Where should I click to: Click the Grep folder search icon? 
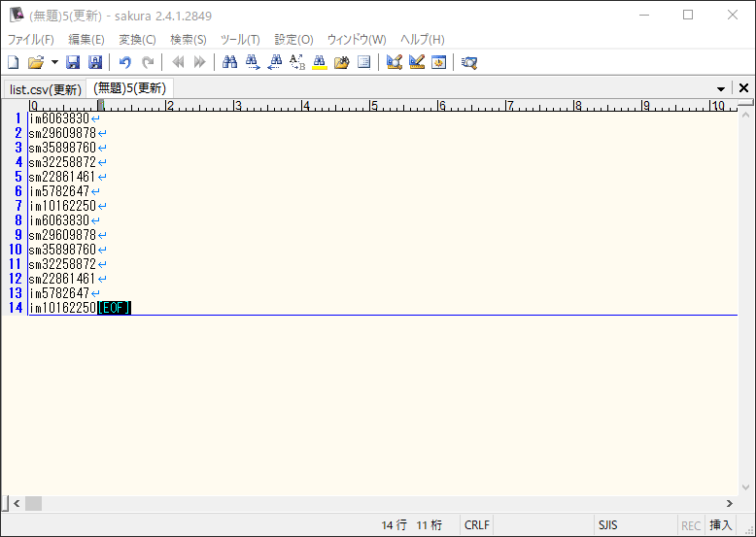342,62
